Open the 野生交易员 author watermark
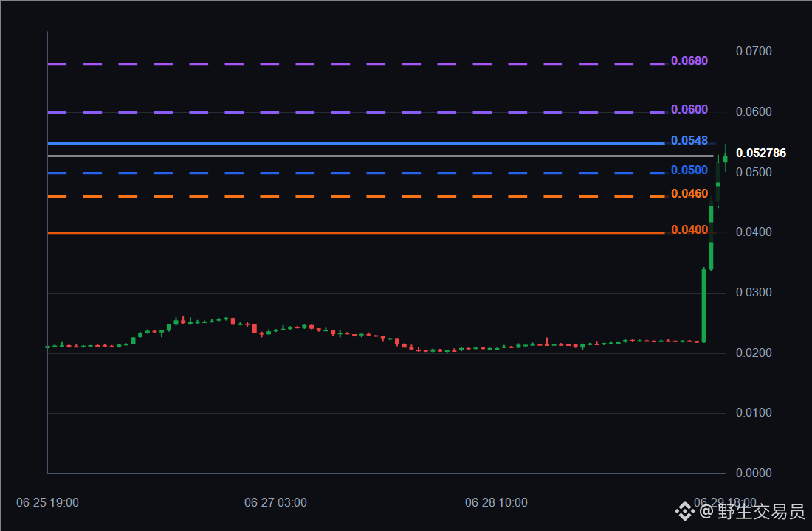This screenshot has height=531, width=812. pyautogui.click(x=761, y=511)
